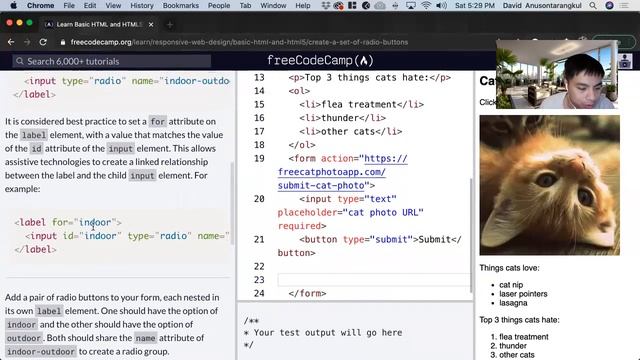Open the Wi-Fi status menu

(x=426, y=5)
